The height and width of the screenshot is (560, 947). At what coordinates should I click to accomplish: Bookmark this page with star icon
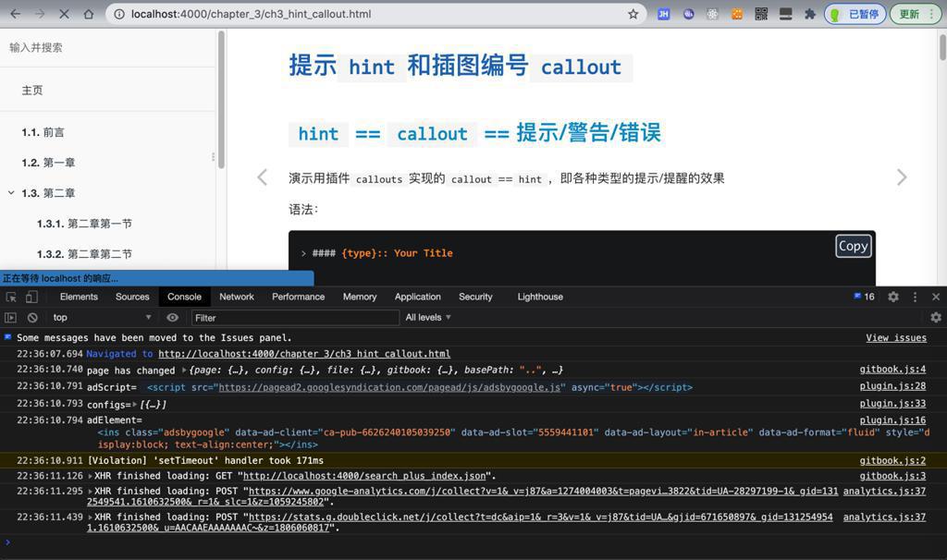coord(633,14)
